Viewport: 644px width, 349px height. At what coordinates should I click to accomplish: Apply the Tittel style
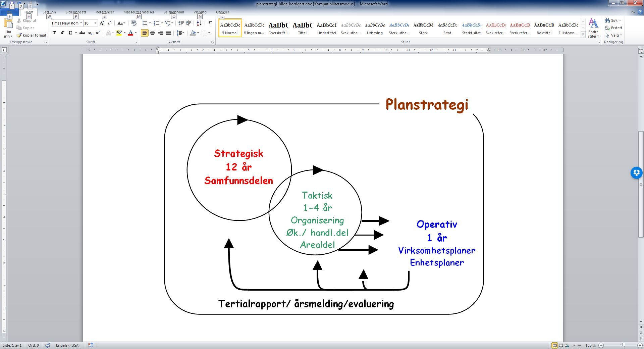click(302, 28)
